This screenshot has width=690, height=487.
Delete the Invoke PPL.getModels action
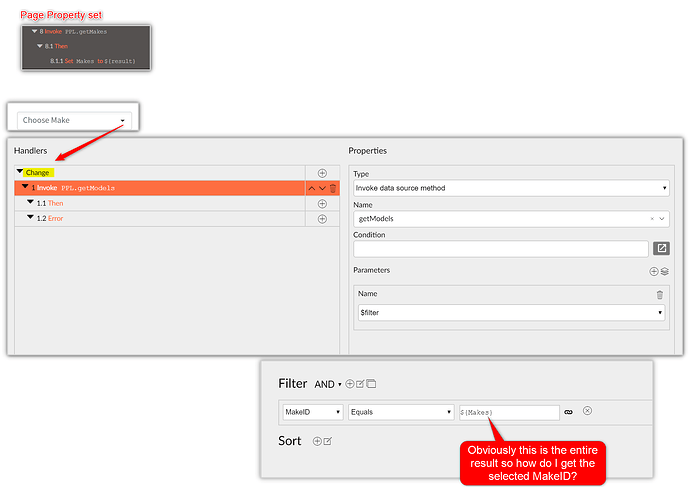(x=333, y=188)
